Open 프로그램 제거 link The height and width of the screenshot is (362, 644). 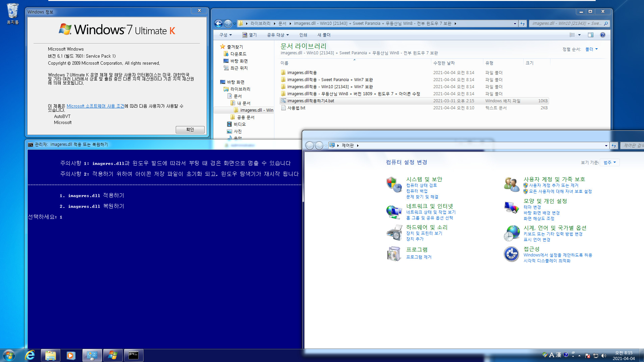(419, 257)
